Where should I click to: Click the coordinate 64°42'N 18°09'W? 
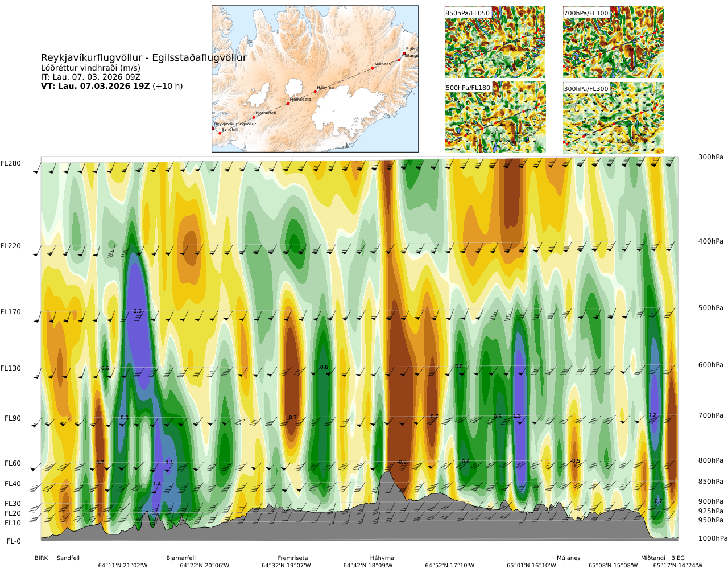click(368, 566)
